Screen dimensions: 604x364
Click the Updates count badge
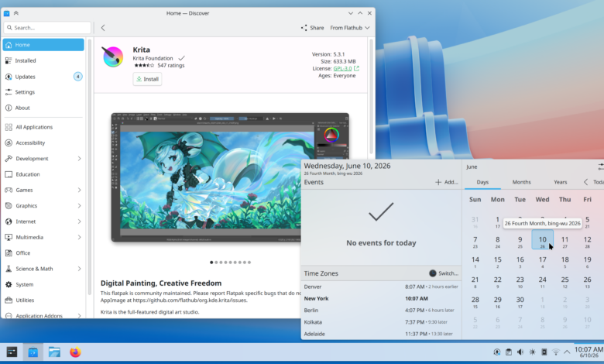77,77
